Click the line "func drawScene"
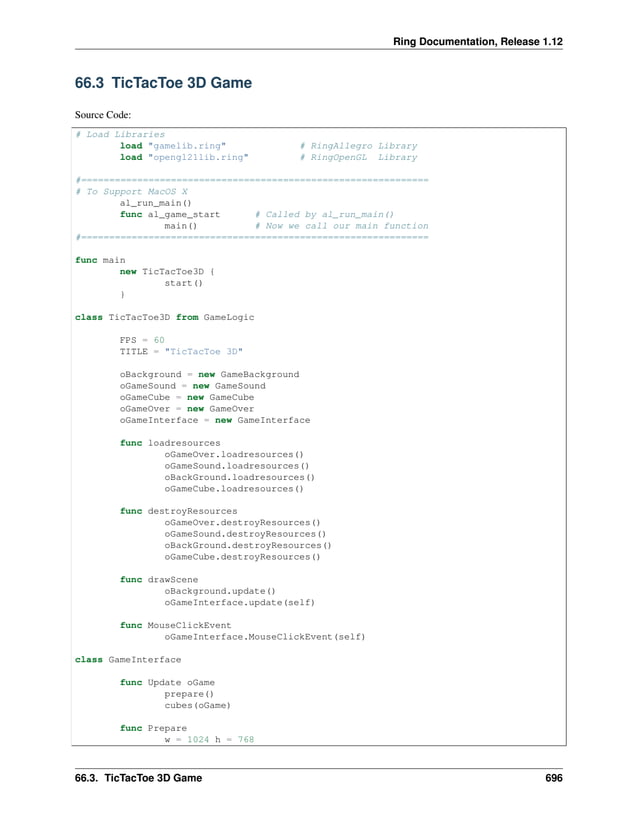 tap(159, 580)
